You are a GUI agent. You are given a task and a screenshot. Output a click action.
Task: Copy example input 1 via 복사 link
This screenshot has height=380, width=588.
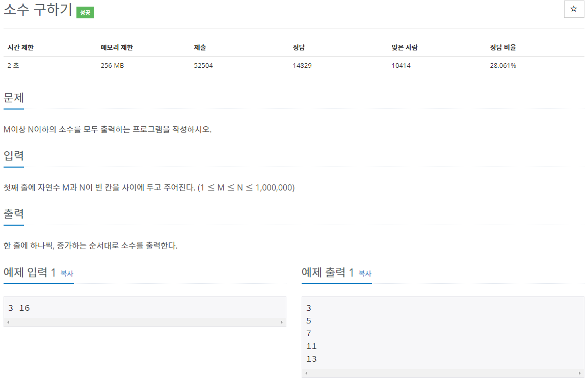67,273
